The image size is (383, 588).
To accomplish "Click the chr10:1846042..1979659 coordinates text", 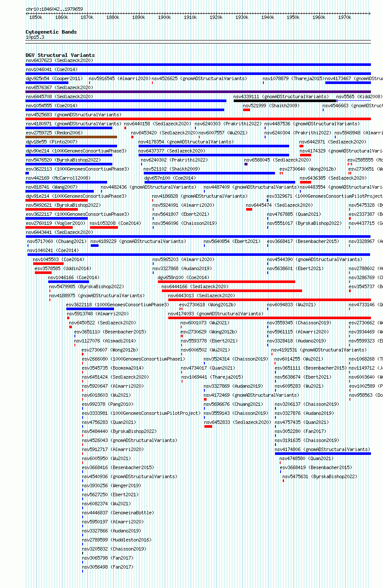I will click(54, 9).
